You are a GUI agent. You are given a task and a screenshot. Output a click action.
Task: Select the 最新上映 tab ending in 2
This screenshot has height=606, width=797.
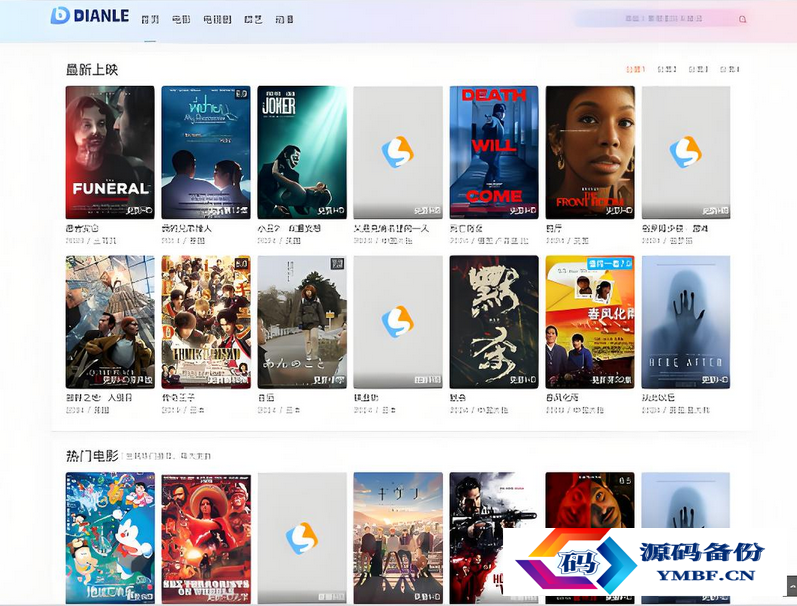pos(666,69)
